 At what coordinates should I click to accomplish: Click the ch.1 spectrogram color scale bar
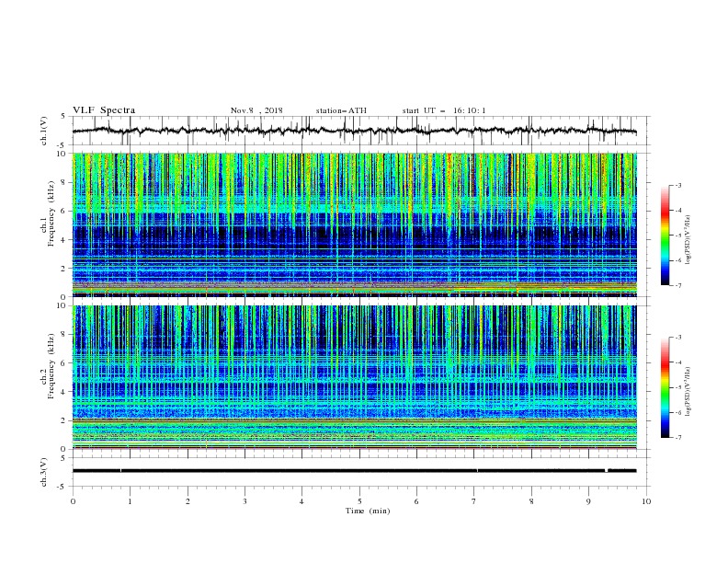(665, 236)
